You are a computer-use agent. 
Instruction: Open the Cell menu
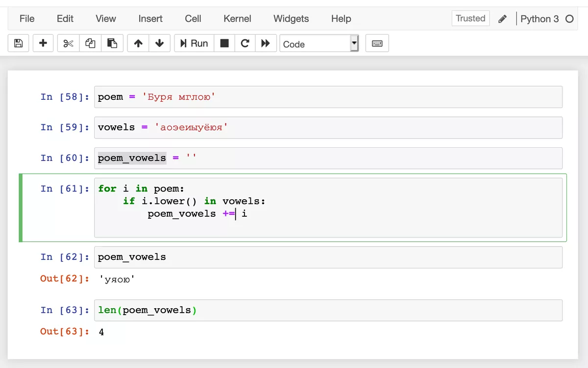[x=193, y=19]
